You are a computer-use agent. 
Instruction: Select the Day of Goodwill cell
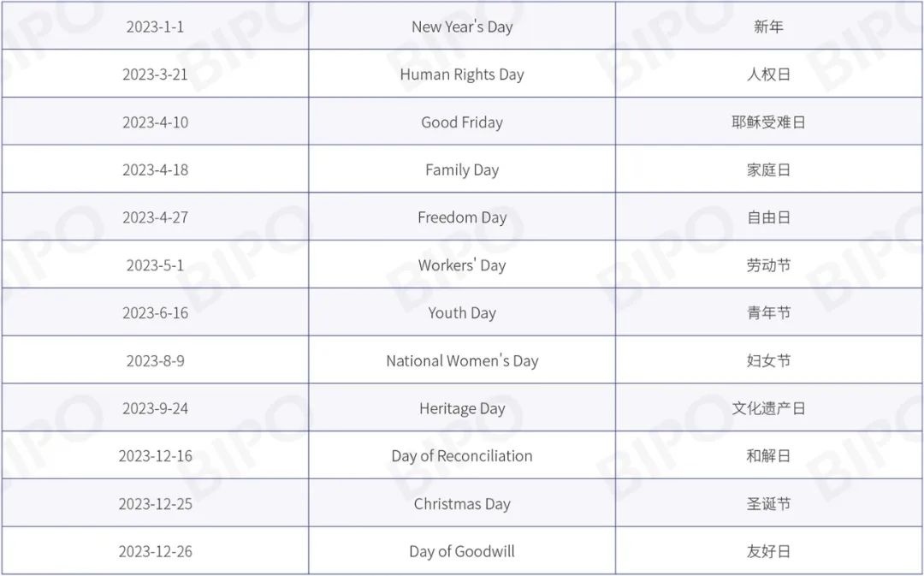point(462,551)
